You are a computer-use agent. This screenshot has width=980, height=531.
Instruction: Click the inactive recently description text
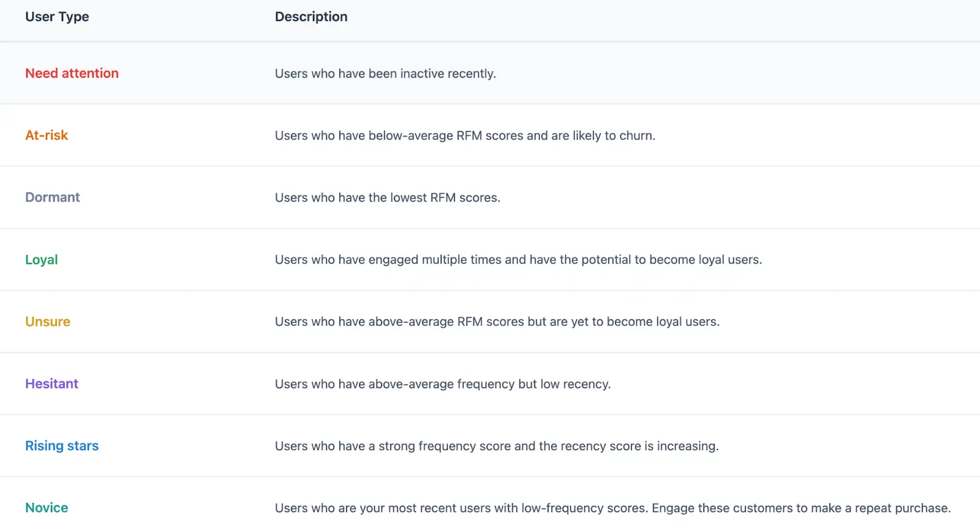385,74
